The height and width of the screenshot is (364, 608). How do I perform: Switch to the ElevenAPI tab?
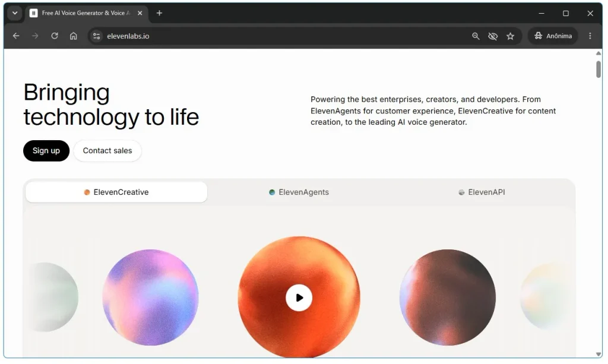[x=482, y=192]
